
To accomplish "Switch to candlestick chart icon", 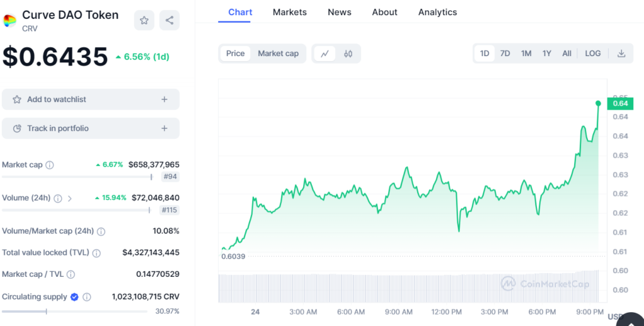I will [348, 53].
